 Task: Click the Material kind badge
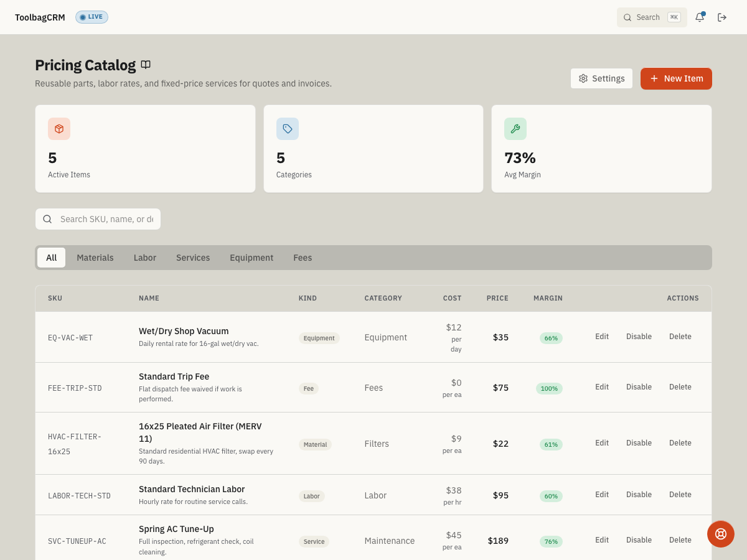(x=315, y=444)
